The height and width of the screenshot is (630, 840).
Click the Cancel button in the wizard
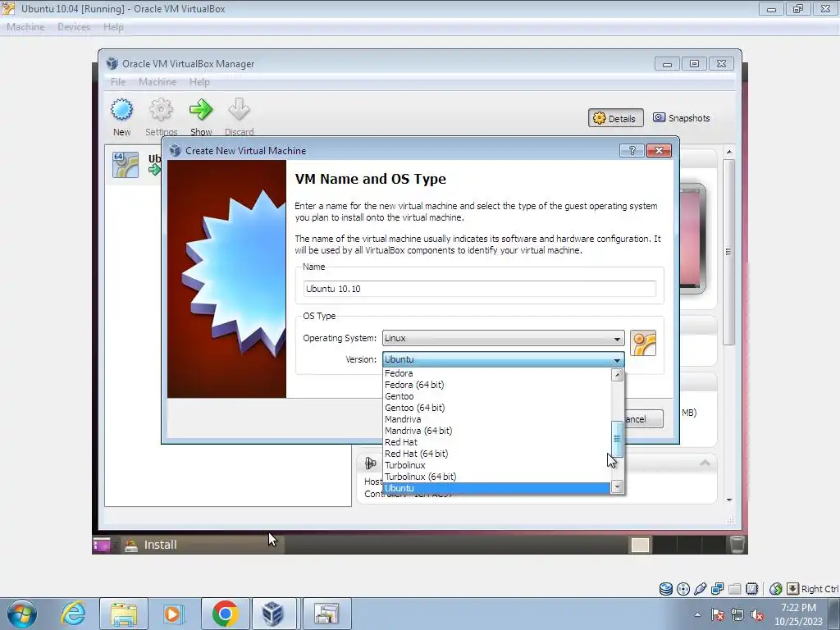(643, 419)
